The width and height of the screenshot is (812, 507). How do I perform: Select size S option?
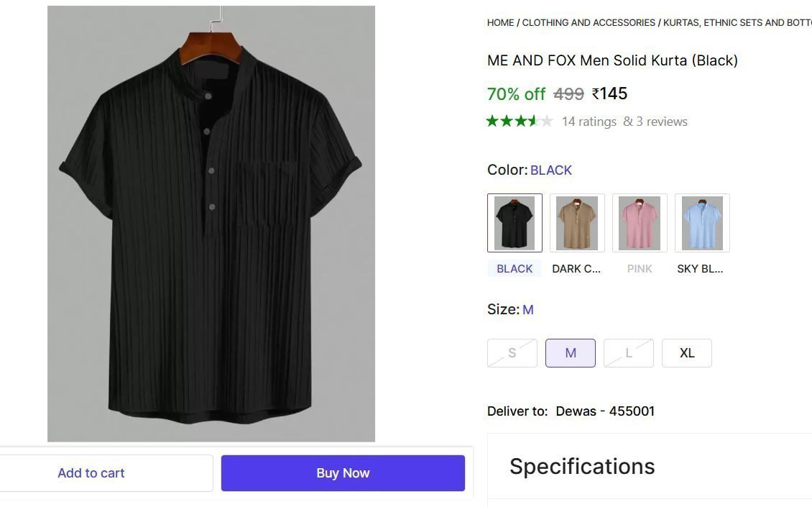point(512,353)
